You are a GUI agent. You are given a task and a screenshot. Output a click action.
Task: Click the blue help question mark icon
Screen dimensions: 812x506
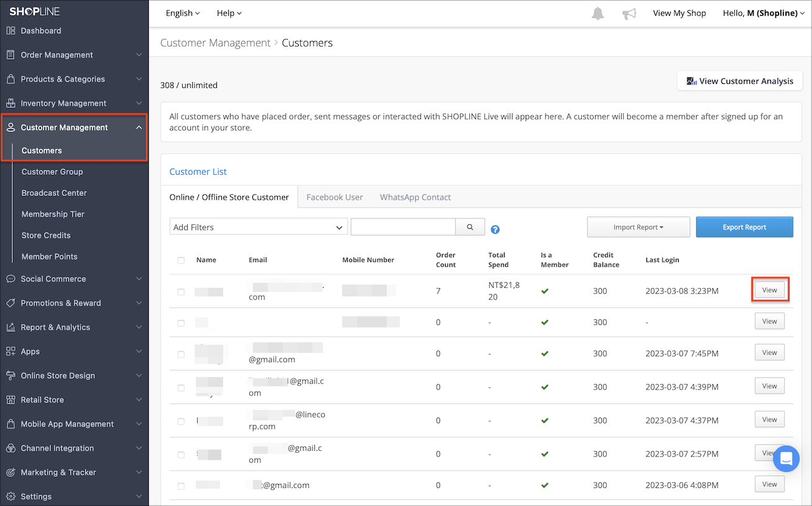[x=495, y=229]
